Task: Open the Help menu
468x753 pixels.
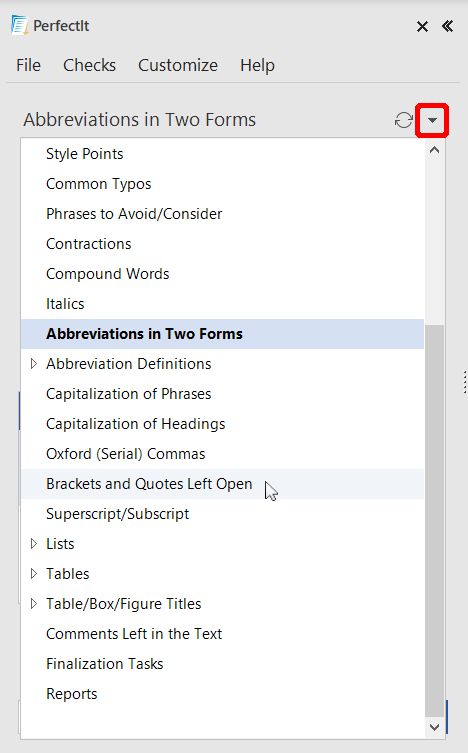Action: [257, 65]
